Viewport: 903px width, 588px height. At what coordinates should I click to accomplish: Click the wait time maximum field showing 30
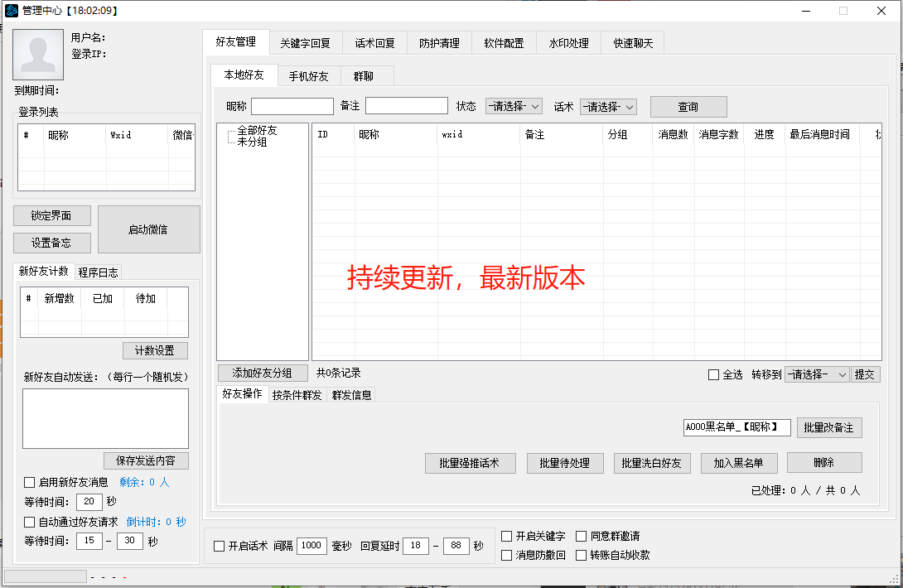[130, 541]
